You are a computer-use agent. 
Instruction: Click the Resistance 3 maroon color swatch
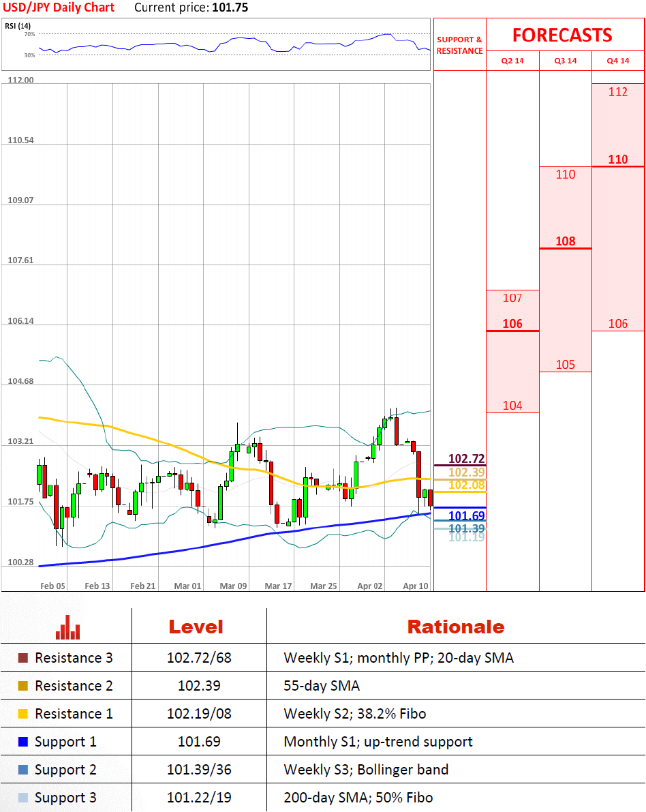22,658
